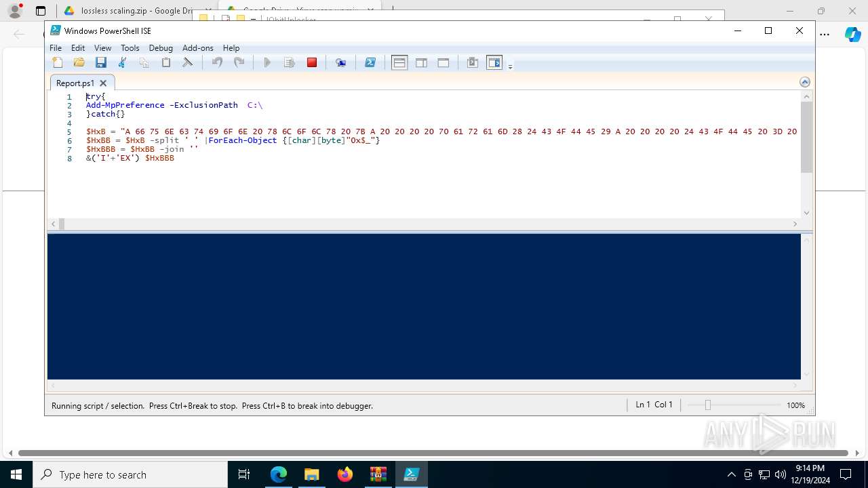Click the 100% zoom level text
868x488 pixels.
[796, 405]
